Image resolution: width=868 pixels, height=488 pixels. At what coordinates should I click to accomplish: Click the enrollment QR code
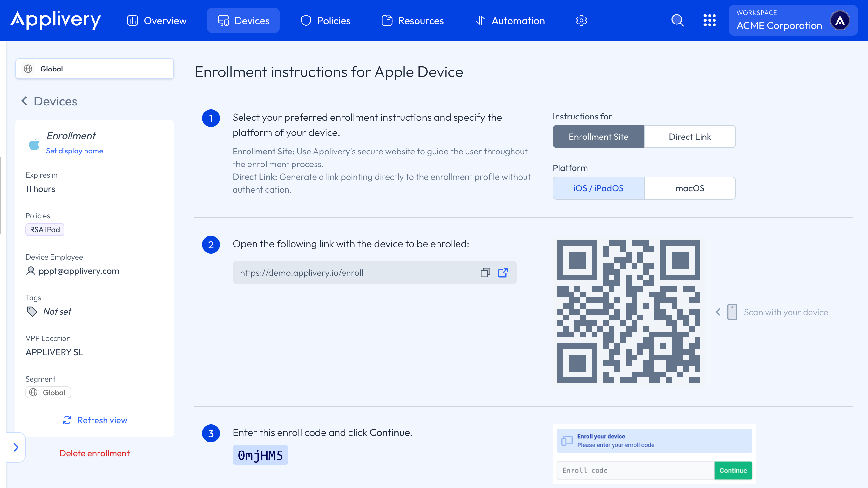629,311
